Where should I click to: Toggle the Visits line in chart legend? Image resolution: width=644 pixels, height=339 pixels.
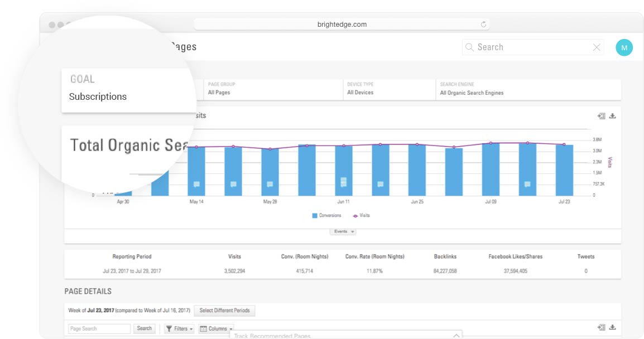click(x=361, y=215)
